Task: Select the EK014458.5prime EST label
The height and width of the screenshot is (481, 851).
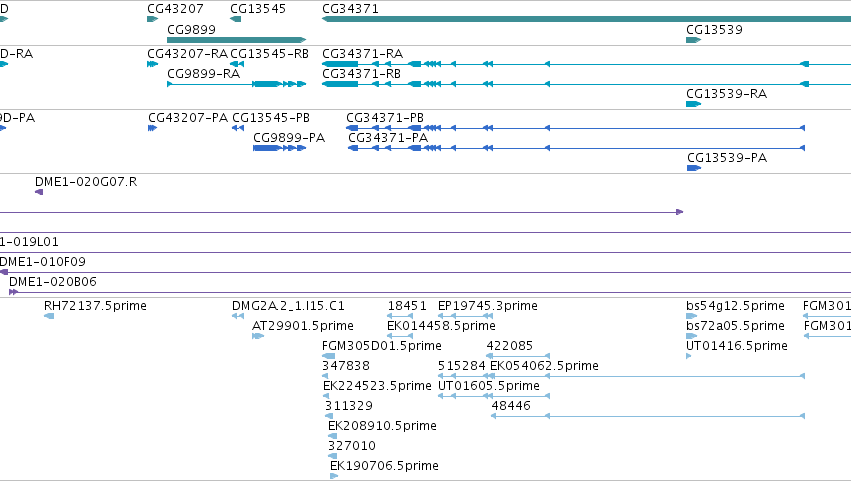Action: pyautogui.click(x=441, y=326)
